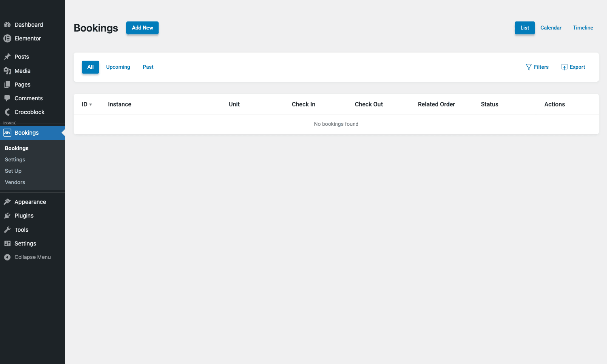
Task: Go to the Posts menu
Action: coord(32,57)
